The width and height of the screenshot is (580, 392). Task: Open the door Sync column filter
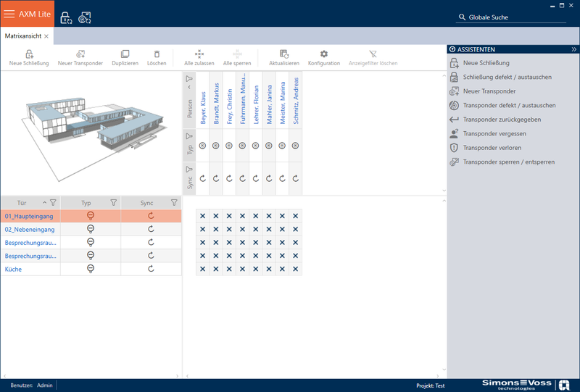click(174, 203)
